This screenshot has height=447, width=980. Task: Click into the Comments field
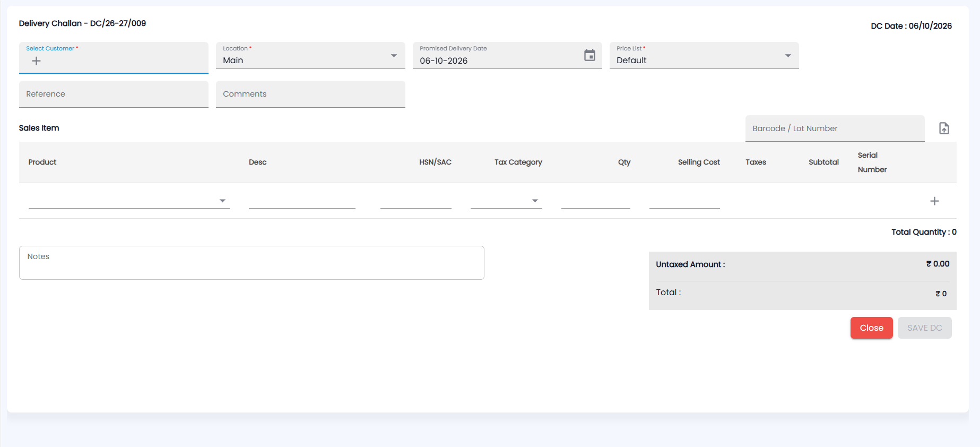[310, 94]
